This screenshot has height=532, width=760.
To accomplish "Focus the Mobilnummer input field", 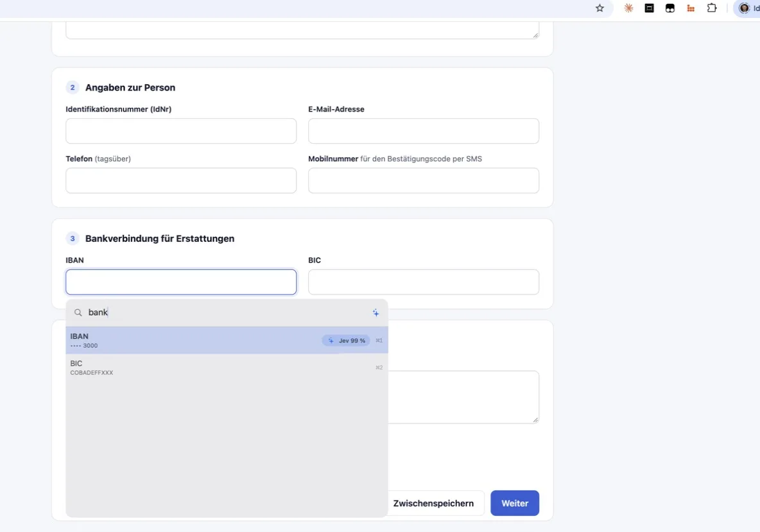I will 424,180.
